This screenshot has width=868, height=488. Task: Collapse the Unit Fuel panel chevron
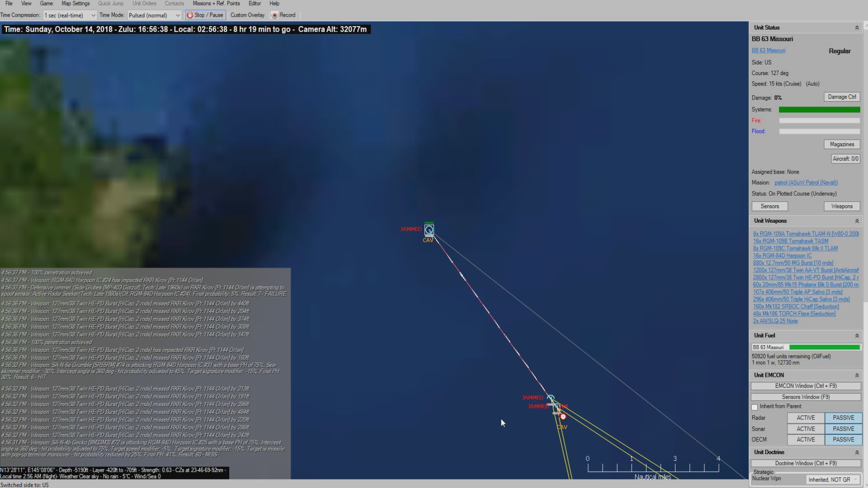pos(857,336)
